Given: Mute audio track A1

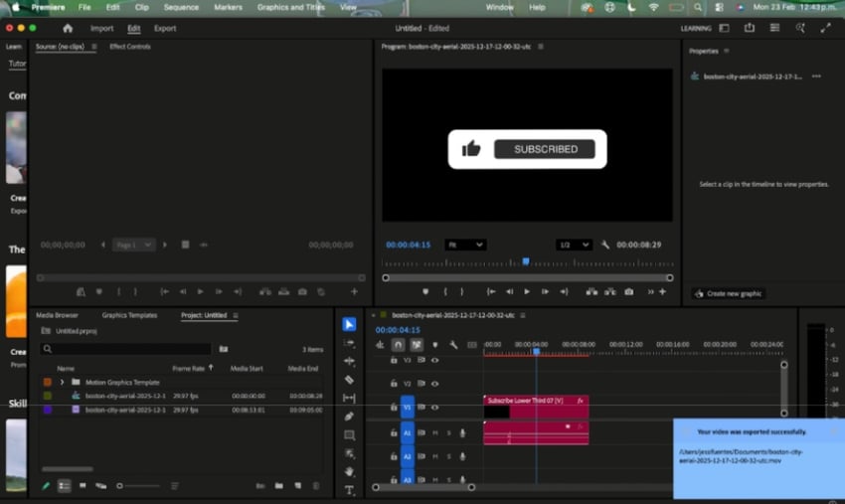Looking at the screenshot, I should point(434,432).
